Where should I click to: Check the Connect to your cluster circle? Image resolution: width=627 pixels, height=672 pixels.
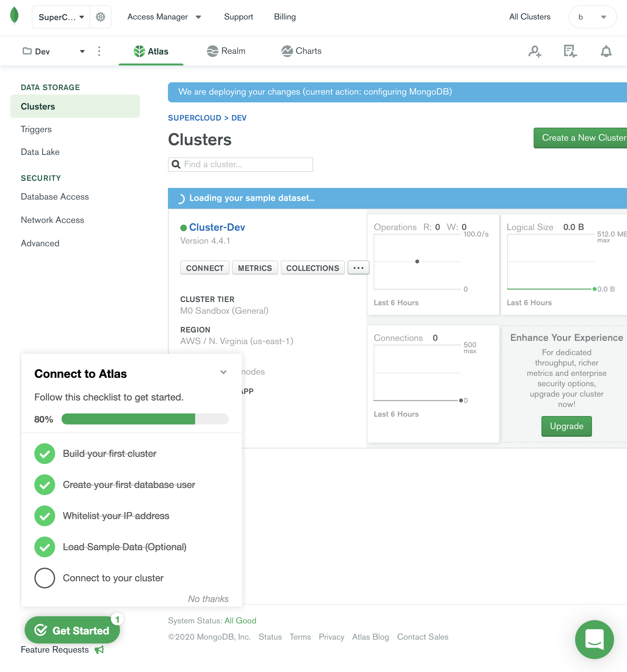45,578
